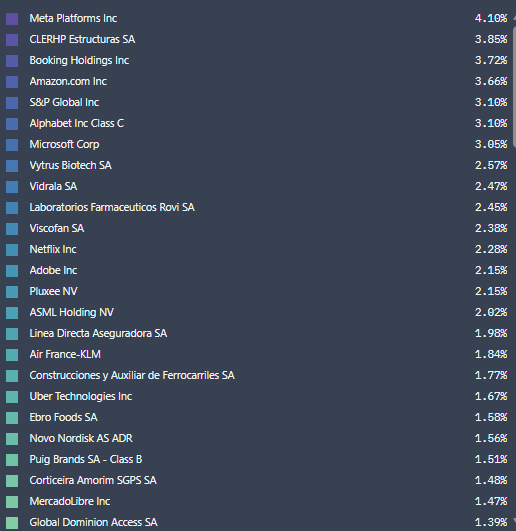This screenshot has height=531, width=516.
Task: Select Uber Technologies Inc holding name
Action: coord(81,396)
